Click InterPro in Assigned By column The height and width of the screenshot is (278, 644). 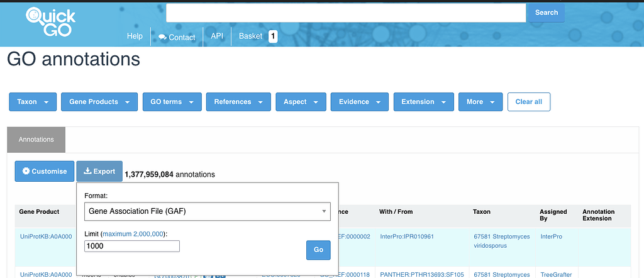pyautogui.click(x=551, y=236)
